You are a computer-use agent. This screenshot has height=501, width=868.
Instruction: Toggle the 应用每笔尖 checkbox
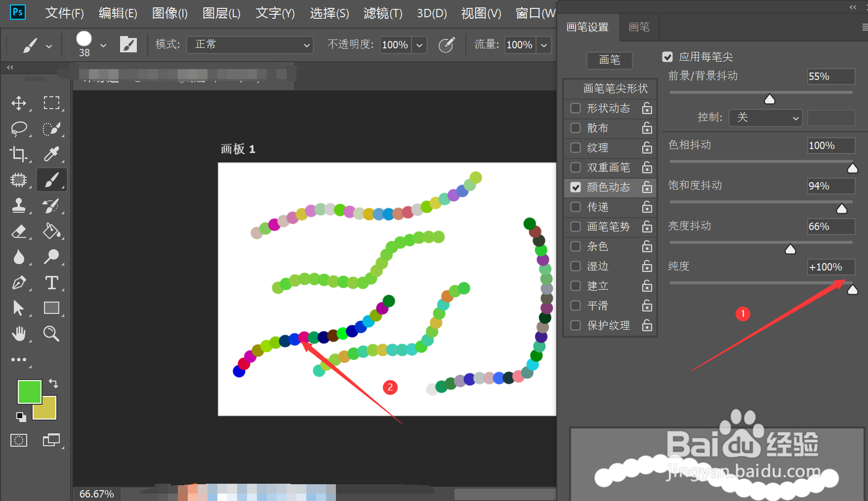click(667, 57)
